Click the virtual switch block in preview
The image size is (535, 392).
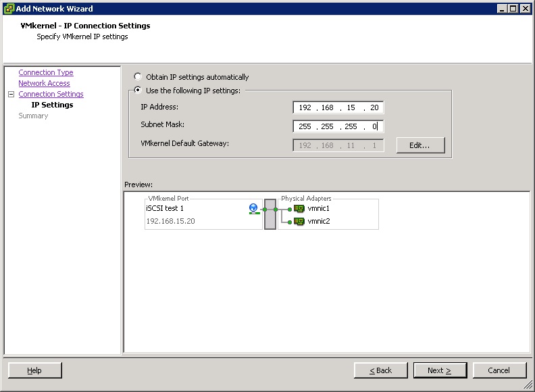click(270, 214)
